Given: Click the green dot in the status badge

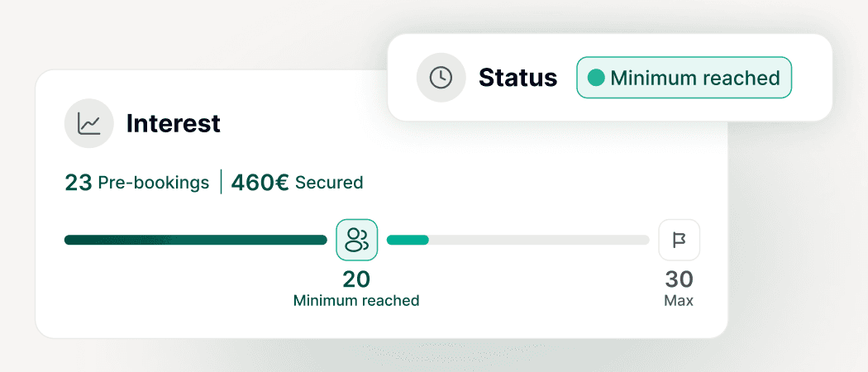Looking at the screenshot, I should 595,78.
